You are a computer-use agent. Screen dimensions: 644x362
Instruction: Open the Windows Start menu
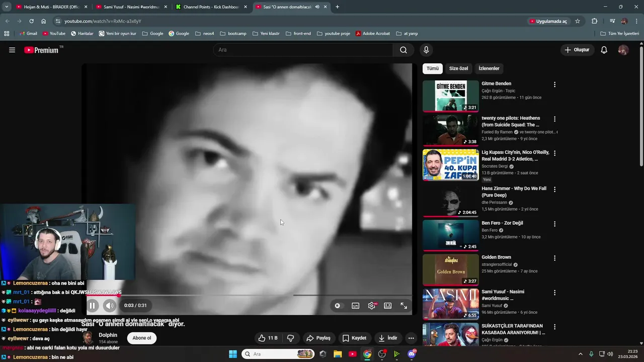232,354
